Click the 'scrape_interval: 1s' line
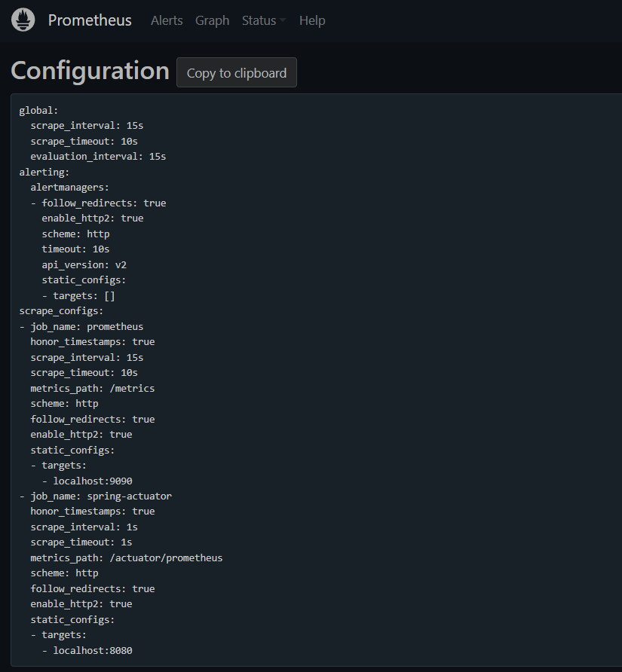 pyautogui.click(x=84, y=527)
